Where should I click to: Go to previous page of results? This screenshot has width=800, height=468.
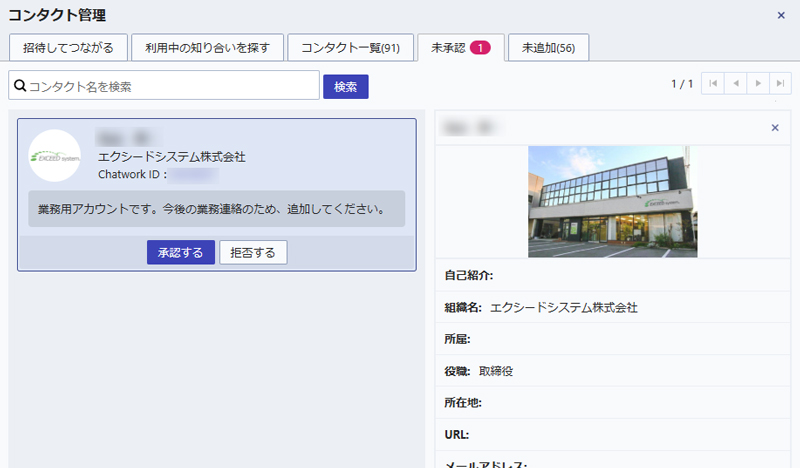click(735, 83)
